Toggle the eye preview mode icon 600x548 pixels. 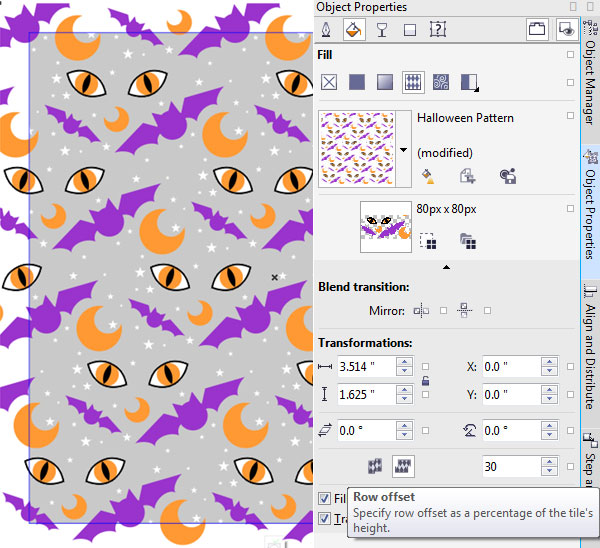click(x=566, y=29)
